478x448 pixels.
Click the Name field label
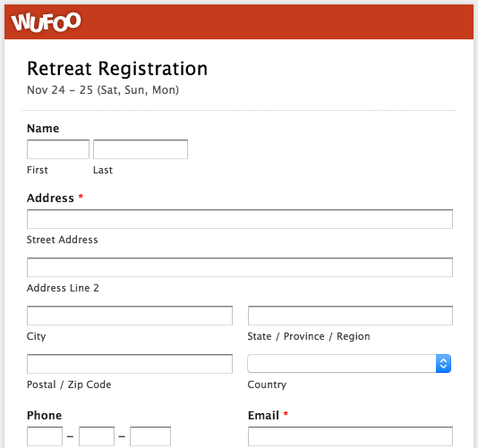tap(43, 128)
